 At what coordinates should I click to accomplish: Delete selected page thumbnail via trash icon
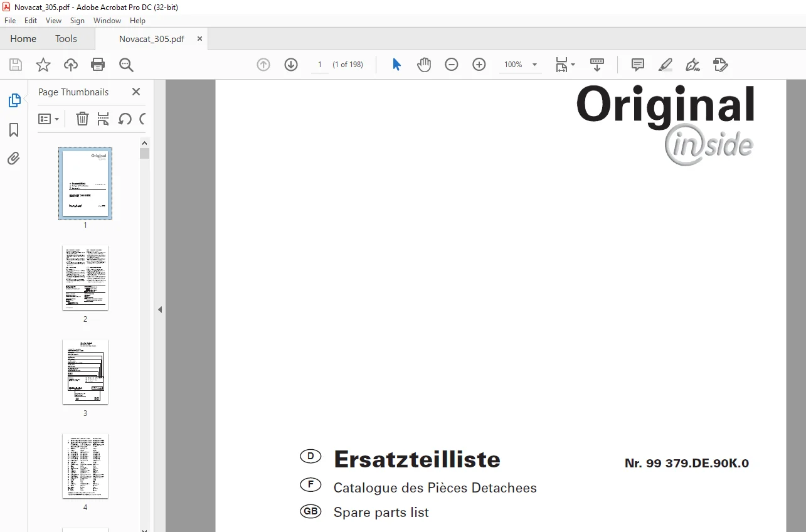coord(82,119)
